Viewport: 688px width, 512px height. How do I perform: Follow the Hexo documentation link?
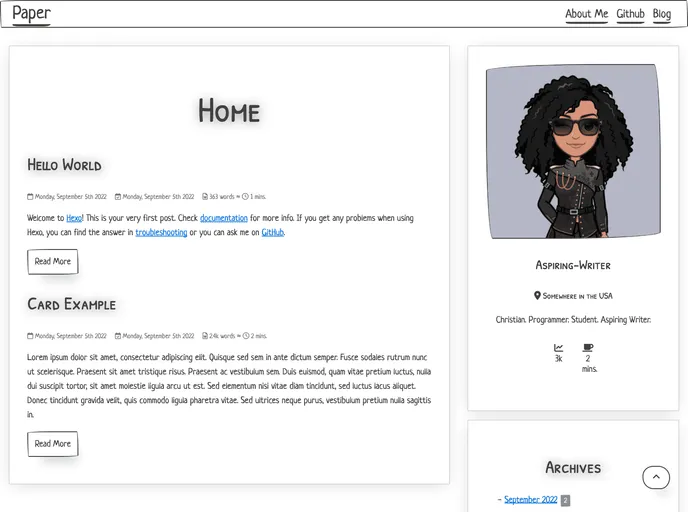click(223, 218)
